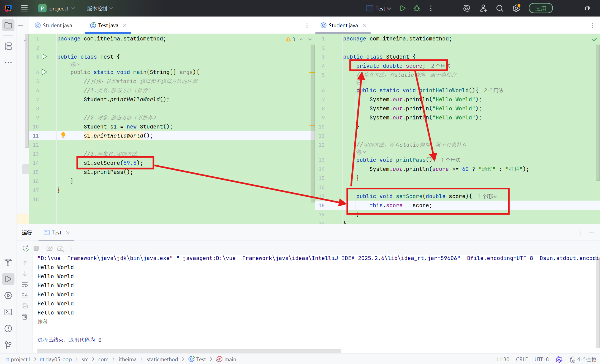Image resolution: width=600 pixels, height=364 pixels.
Task: Clear console output with trash icon
Action: [25, 317]
